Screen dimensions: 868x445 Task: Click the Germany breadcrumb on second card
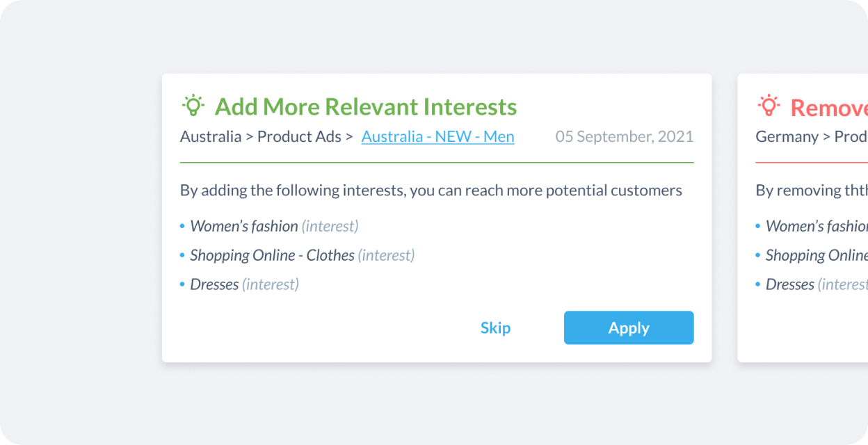point(787,136)
